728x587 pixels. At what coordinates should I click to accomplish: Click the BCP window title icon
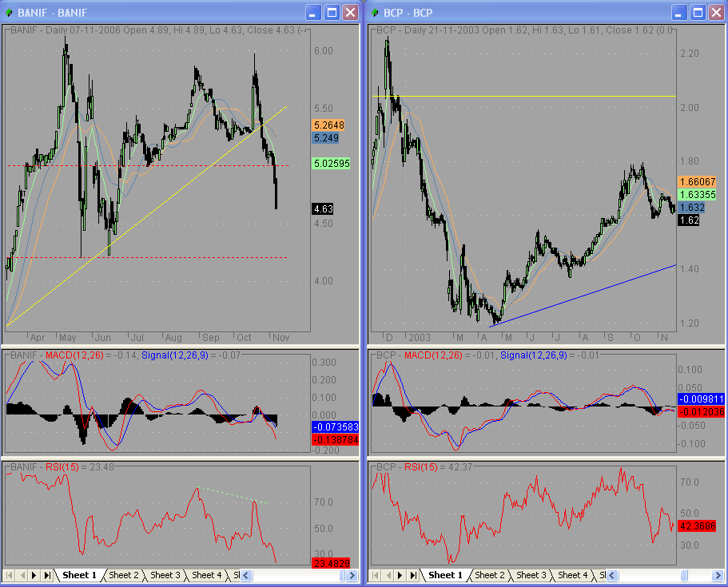click(375, 13)
